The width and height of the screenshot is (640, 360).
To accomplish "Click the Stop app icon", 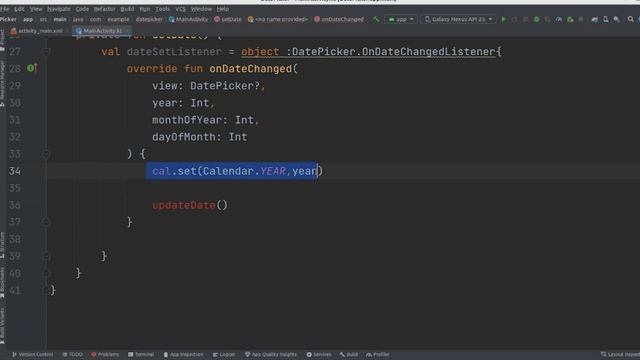I will click(x=581, y=19).
